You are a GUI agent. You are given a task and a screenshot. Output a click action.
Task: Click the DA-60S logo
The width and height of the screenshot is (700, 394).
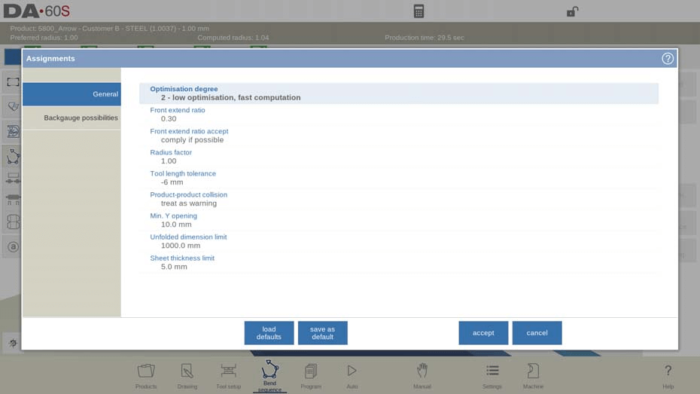(37, 11)
